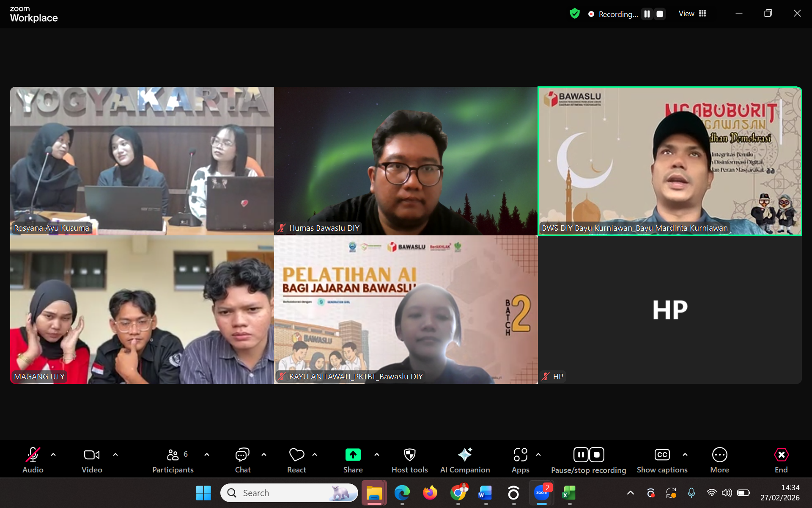Open the Participants panel
Image resolution: width=812 pixels, height=508 pixels.
[x=173, y=460]
